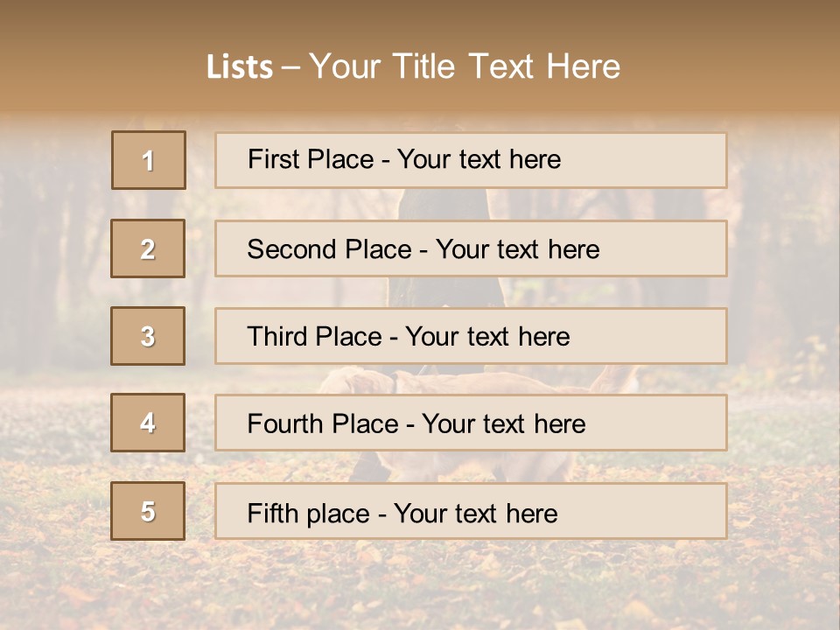Click the words 'First Place' in bar

[x=311, y=159]
